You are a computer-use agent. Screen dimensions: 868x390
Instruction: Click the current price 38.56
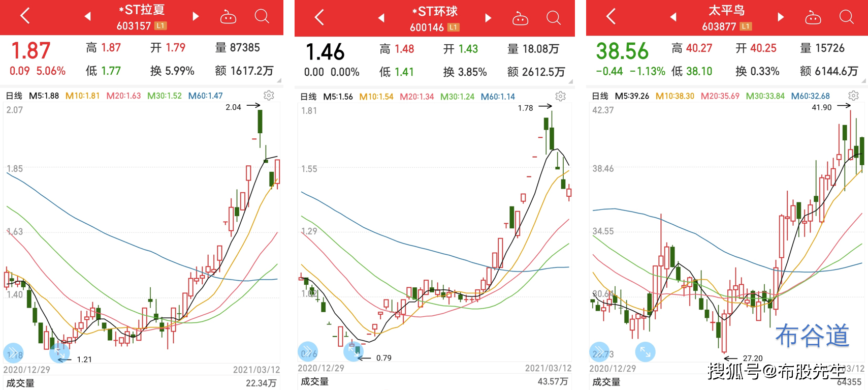coord(622,51)
